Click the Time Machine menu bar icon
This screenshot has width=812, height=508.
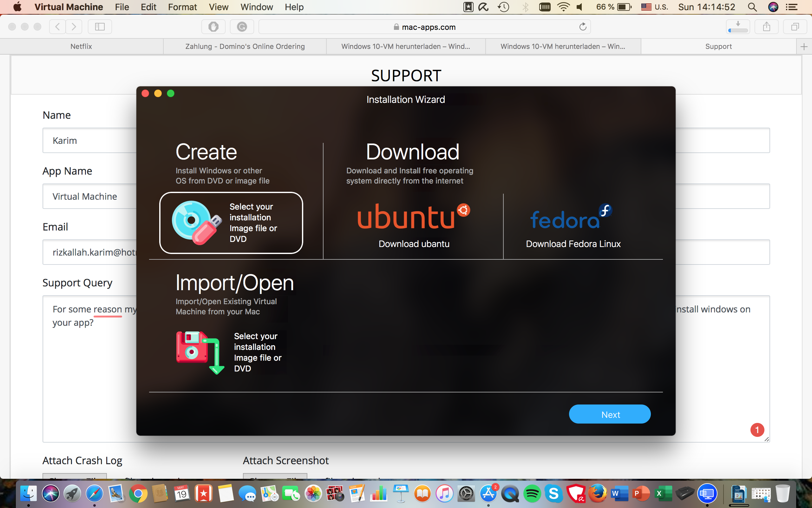point(503,7)
